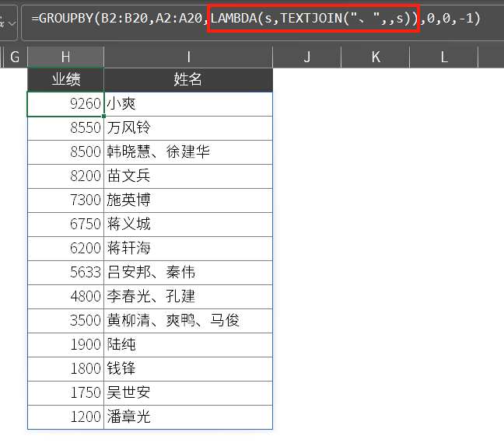Select column L header
The image size is (504, 446).
444,57
